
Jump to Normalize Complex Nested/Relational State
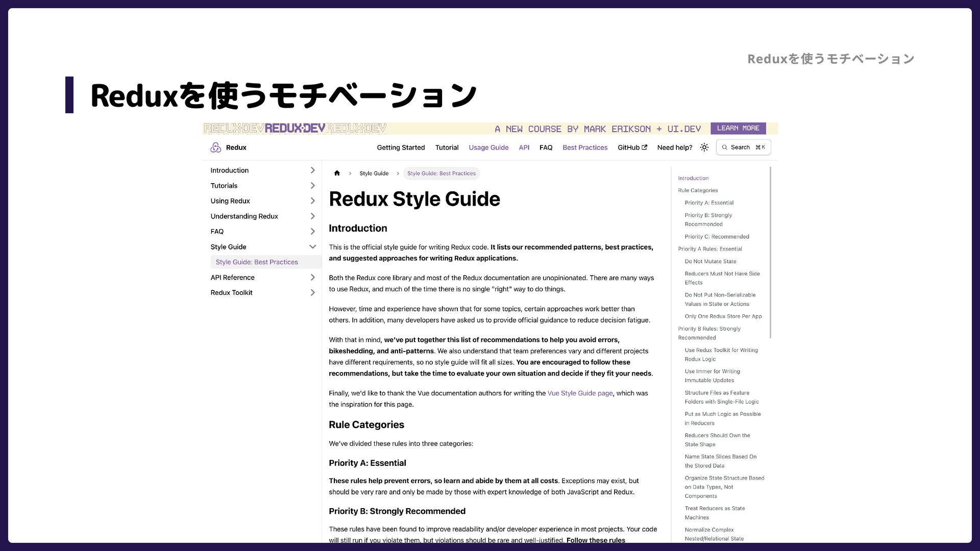tap(714, 534)
